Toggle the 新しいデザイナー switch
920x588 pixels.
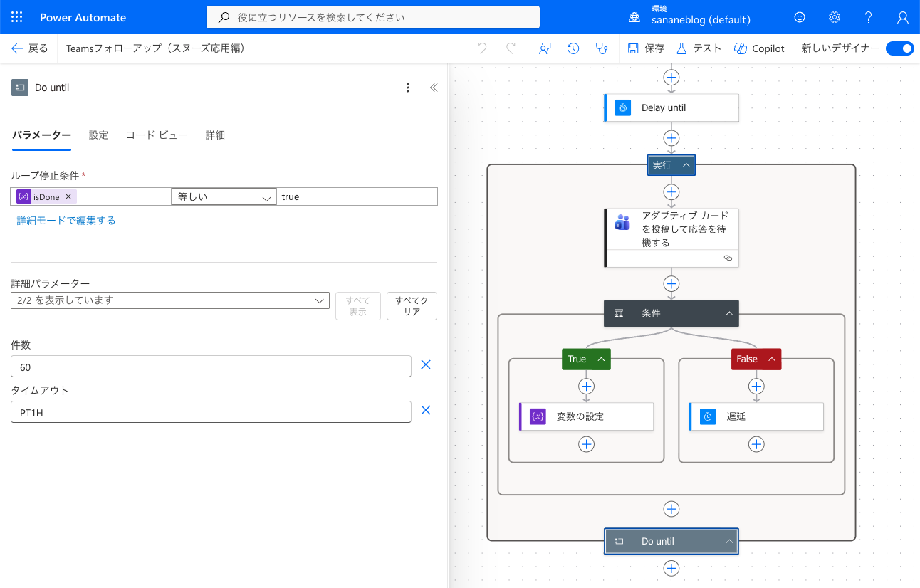(x=900, y=48)
